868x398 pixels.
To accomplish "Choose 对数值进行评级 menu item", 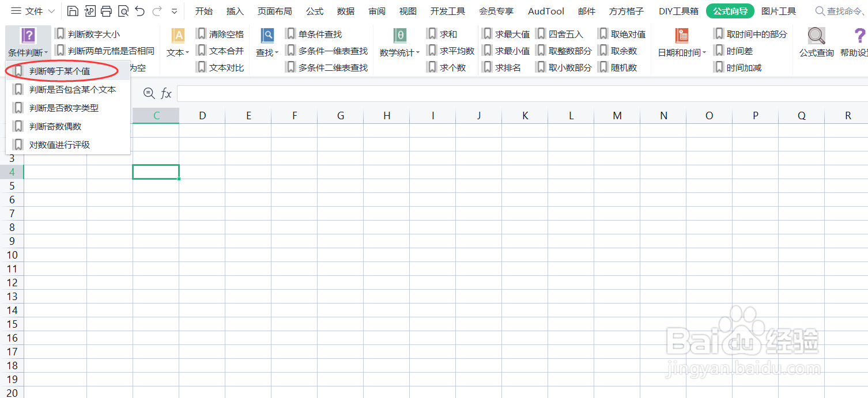I will pyautogui.click(x=68, y=145).
